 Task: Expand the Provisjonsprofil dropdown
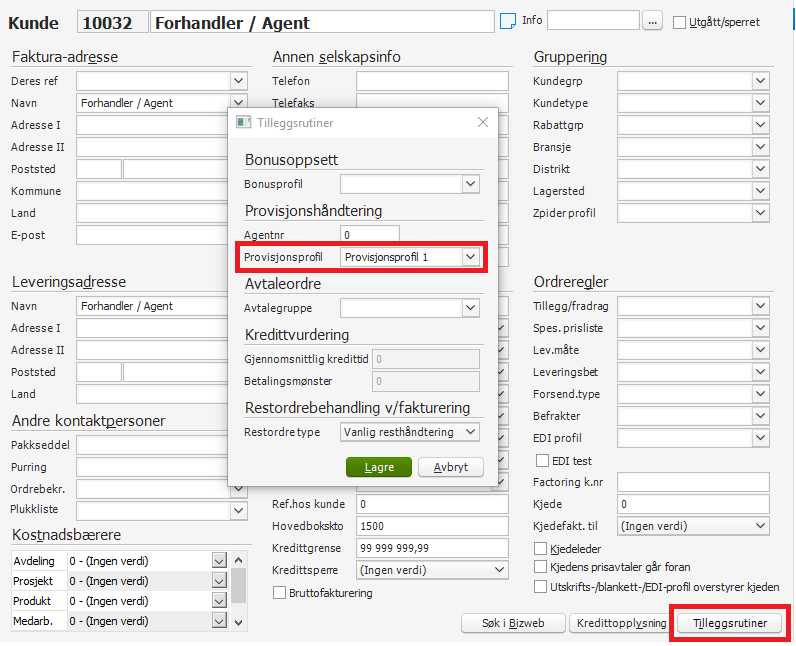tap(471, 257)
